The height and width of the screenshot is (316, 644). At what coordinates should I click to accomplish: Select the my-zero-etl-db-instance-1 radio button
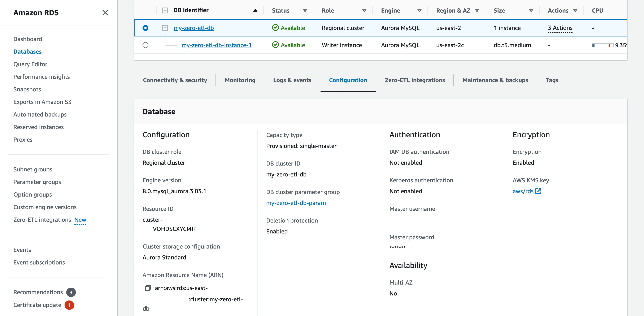tap(145, 45)
